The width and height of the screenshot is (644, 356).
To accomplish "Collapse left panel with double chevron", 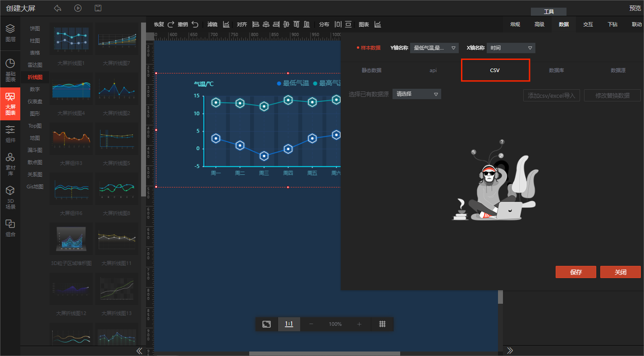I will (139, 351).
